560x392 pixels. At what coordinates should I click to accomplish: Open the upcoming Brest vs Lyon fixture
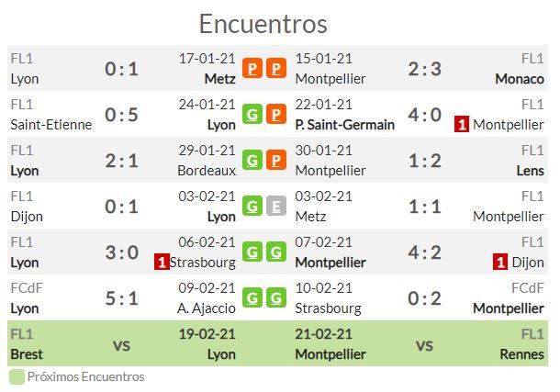coord(123,343)
